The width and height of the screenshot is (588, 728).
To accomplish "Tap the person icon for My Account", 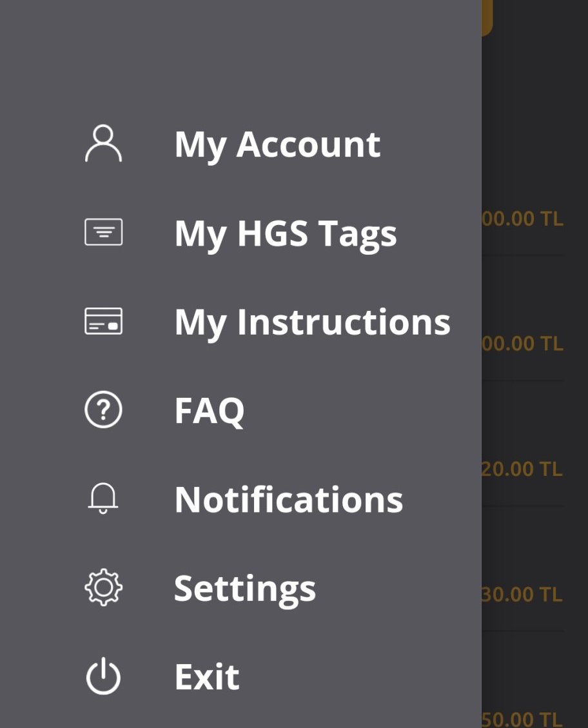I will pyautogui.click(x=103, y=144).
